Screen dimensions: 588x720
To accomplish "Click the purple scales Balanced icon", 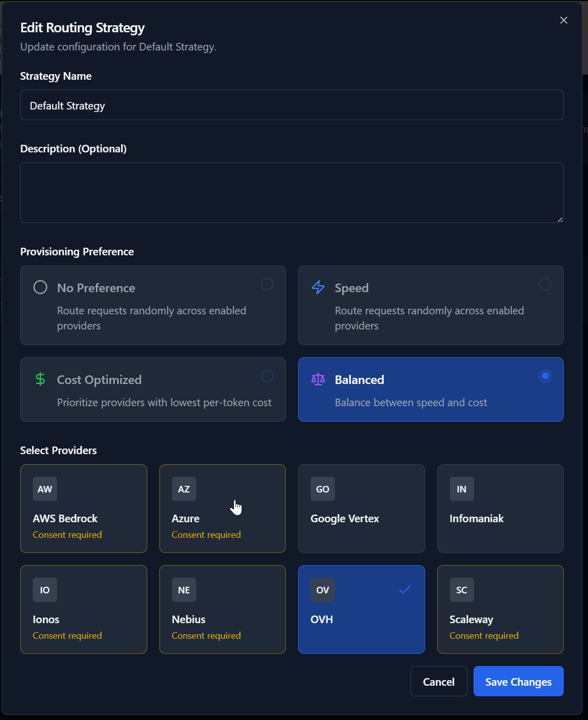I will pos(318,379).
